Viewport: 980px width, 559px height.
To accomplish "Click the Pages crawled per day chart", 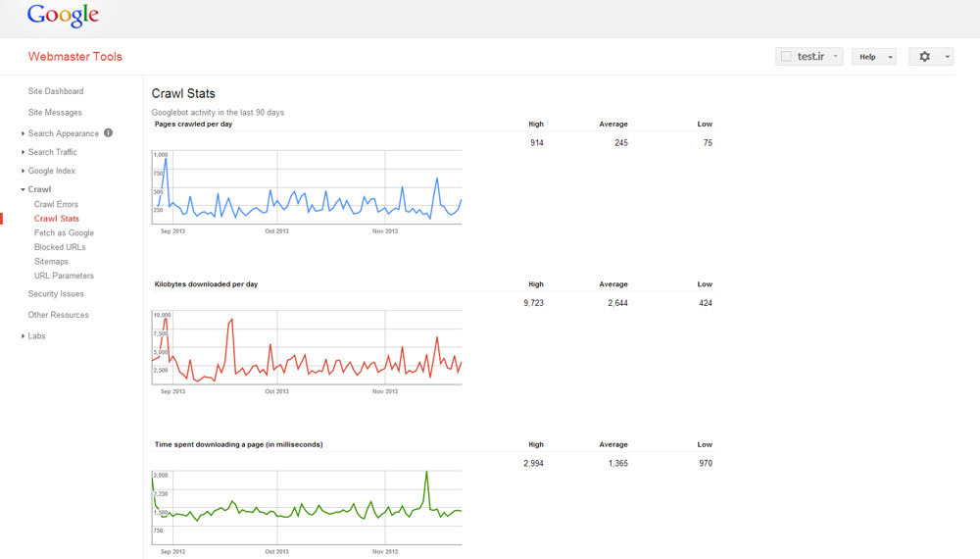I will click(x=307, y=187).
